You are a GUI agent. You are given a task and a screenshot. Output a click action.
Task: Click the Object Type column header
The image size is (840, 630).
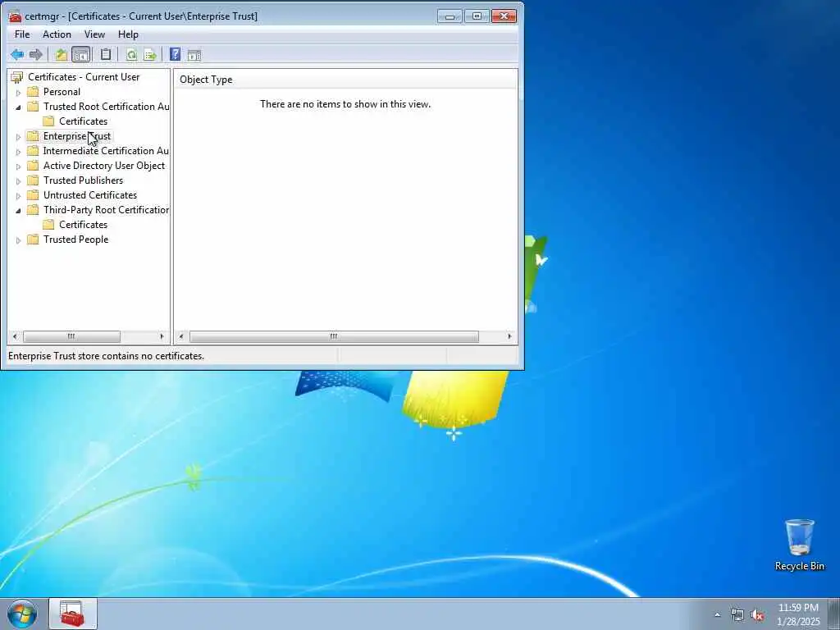click(345, 80)
